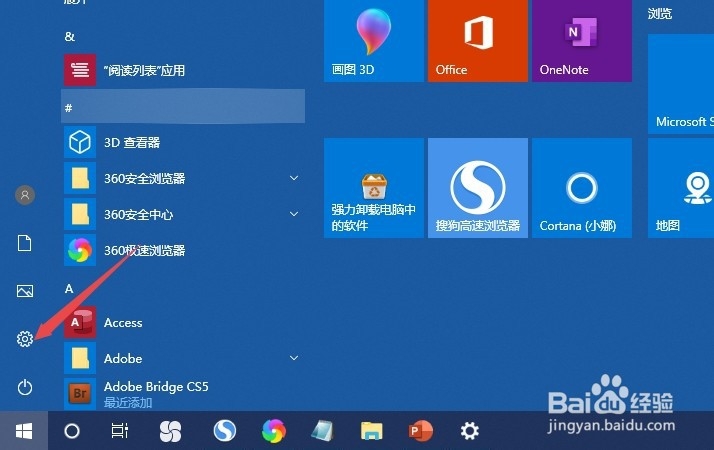Open Cortana circle on taskbar
The image size is (714, 450).
pyautogui.click(x=72, y=431)
